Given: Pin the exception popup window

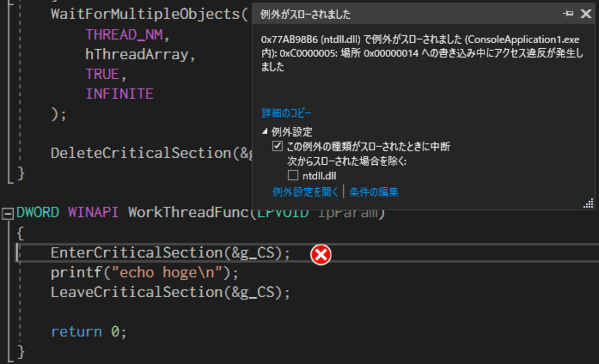Looking at the screenshot, I should pyautogui.click(x=568, y=14).
